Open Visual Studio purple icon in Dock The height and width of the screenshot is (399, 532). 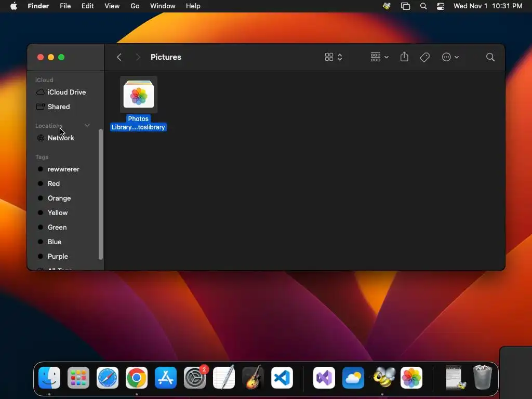point(324,378)
